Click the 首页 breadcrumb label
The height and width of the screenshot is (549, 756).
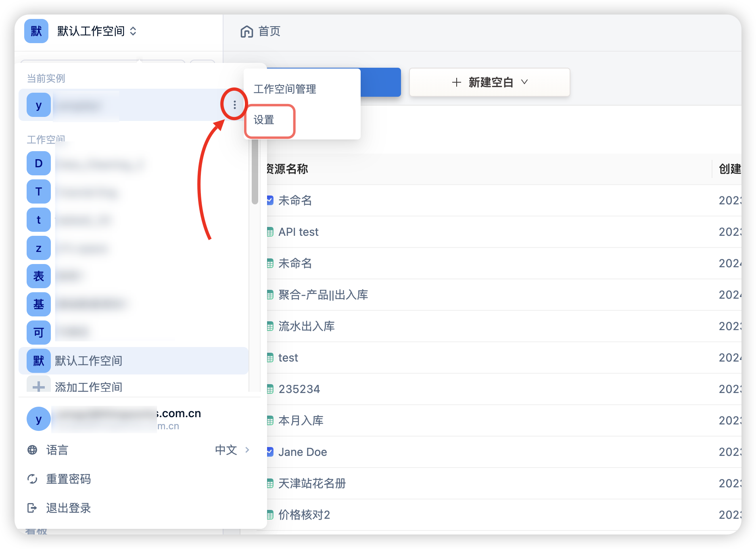(269, 31)
